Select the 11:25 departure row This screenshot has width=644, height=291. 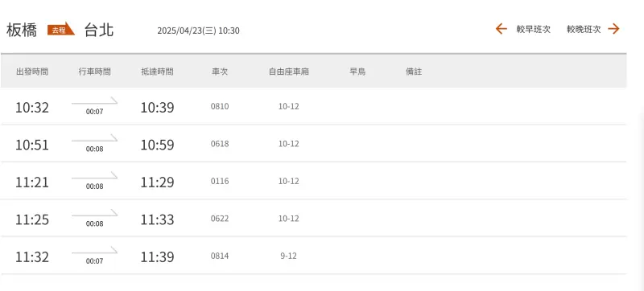coord(313,219)
